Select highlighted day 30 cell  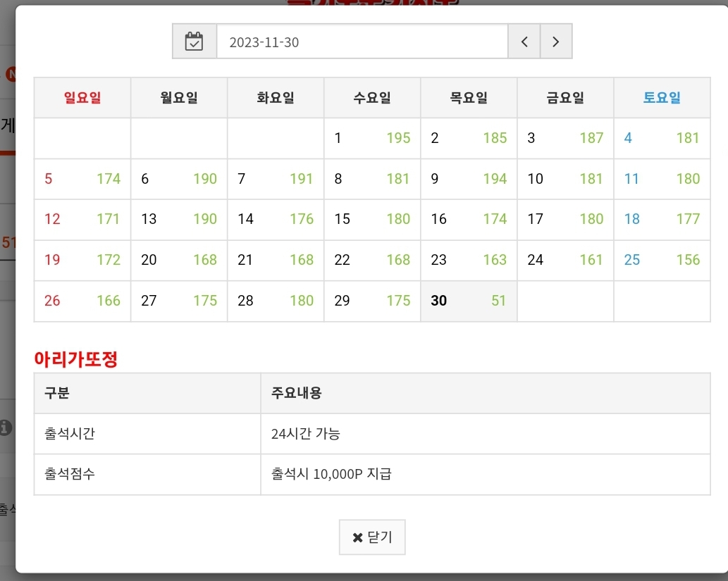pos(469,301)
